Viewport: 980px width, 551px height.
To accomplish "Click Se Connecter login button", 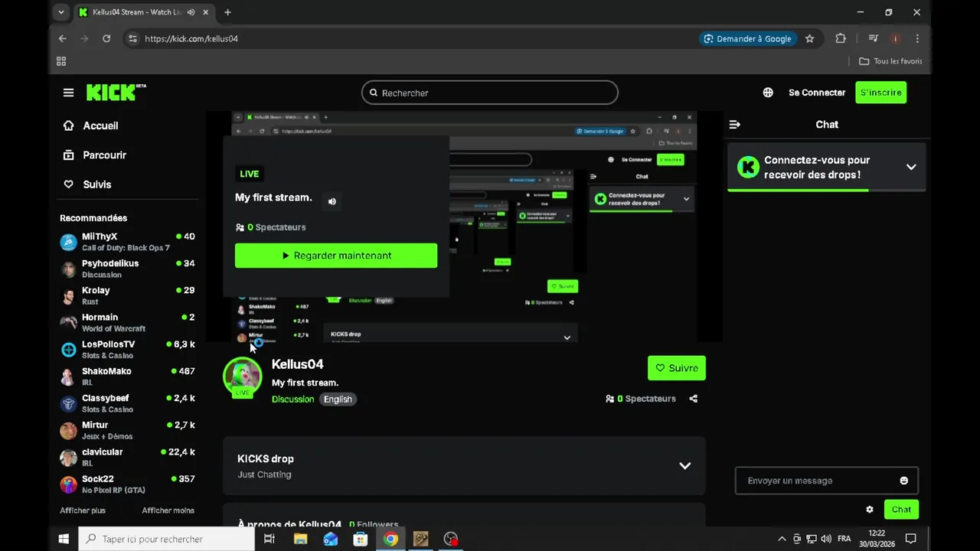I will click(817, 93).
